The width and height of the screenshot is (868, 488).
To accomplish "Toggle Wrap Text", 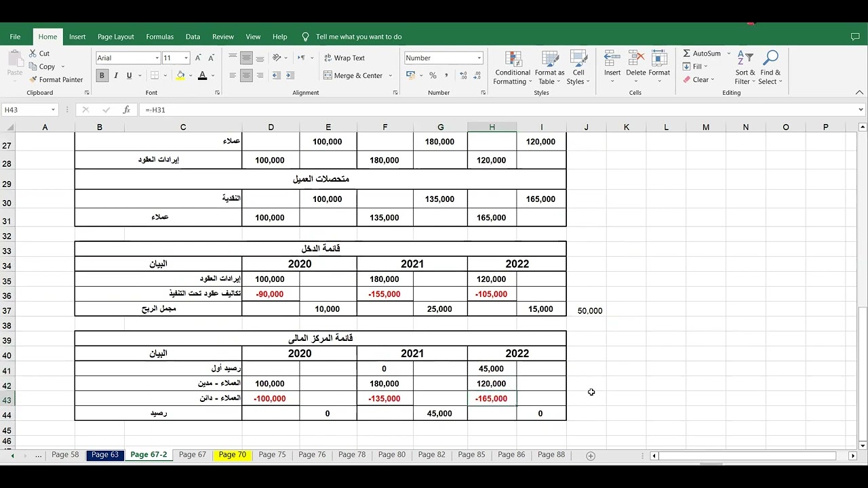I will coord(344,58).
